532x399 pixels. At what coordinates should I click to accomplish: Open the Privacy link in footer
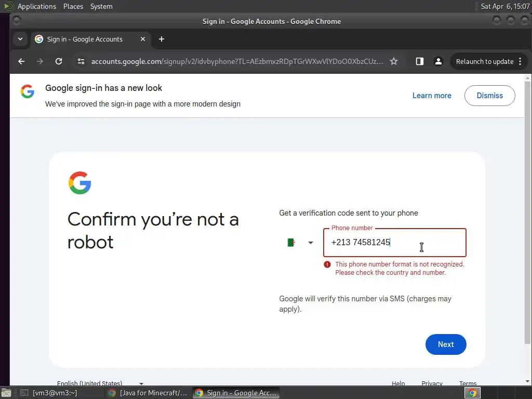pos(432,383)
